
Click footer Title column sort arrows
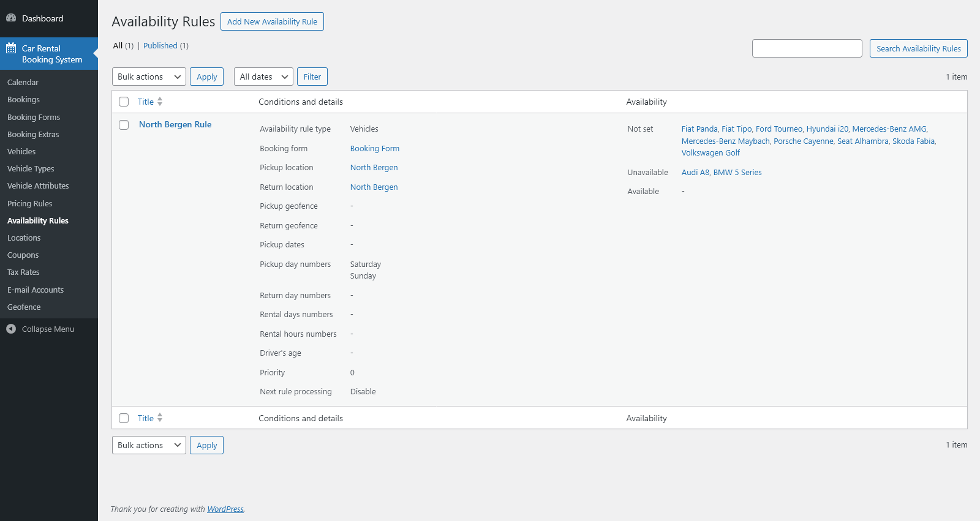[x=160, y=418]
